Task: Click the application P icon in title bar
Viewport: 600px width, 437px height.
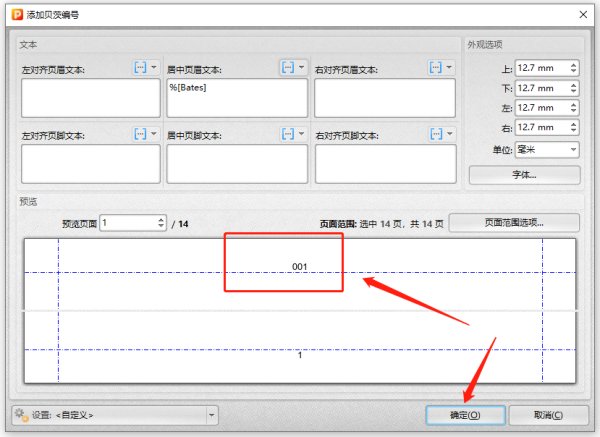Action: point(17,15)
